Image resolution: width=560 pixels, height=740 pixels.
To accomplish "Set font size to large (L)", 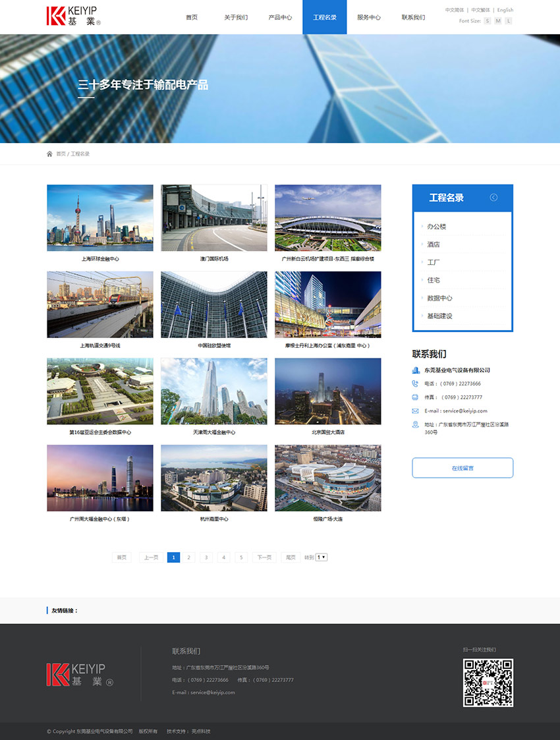I will [509, 21].
